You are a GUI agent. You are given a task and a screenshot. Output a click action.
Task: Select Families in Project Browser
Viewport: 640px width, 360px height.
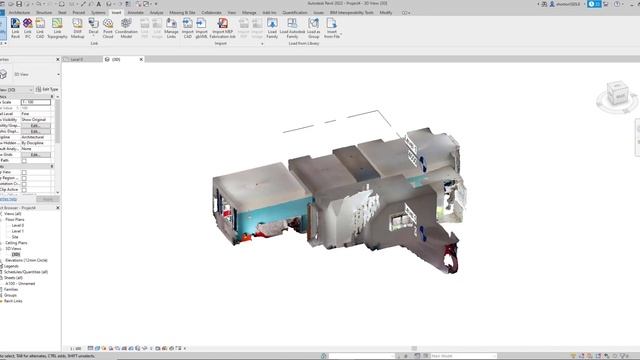pos(11,289)
